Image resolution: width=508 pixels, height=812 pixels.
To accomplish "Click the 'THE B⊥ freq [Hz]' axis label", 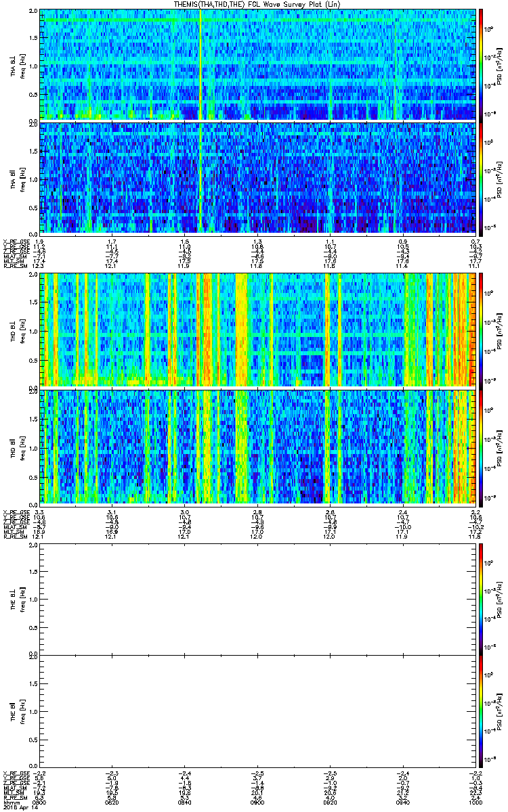I will point(17,599).
